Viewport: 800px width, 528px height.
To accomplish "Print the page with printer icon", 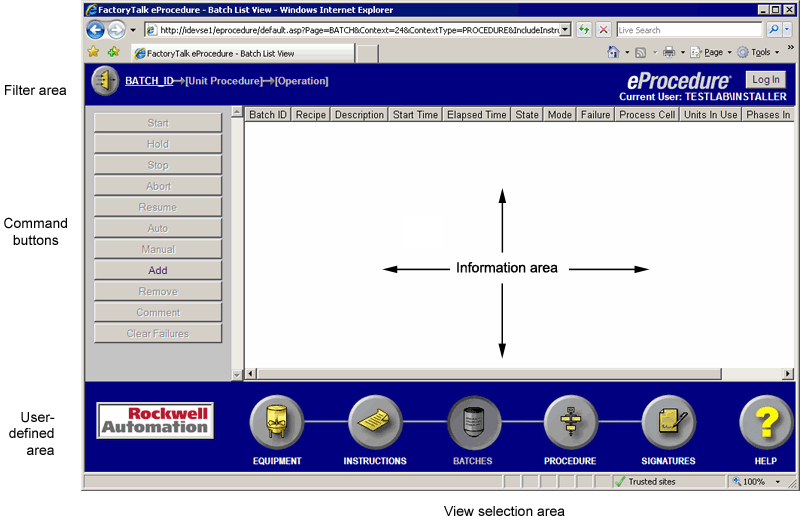I will [x=669, y=52].
